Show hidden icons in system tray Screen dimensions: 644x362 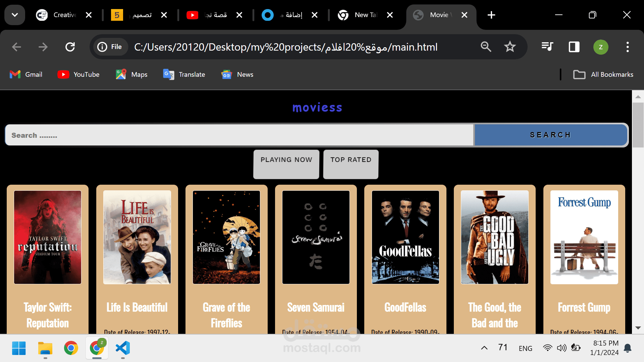[x=484, y=348]
